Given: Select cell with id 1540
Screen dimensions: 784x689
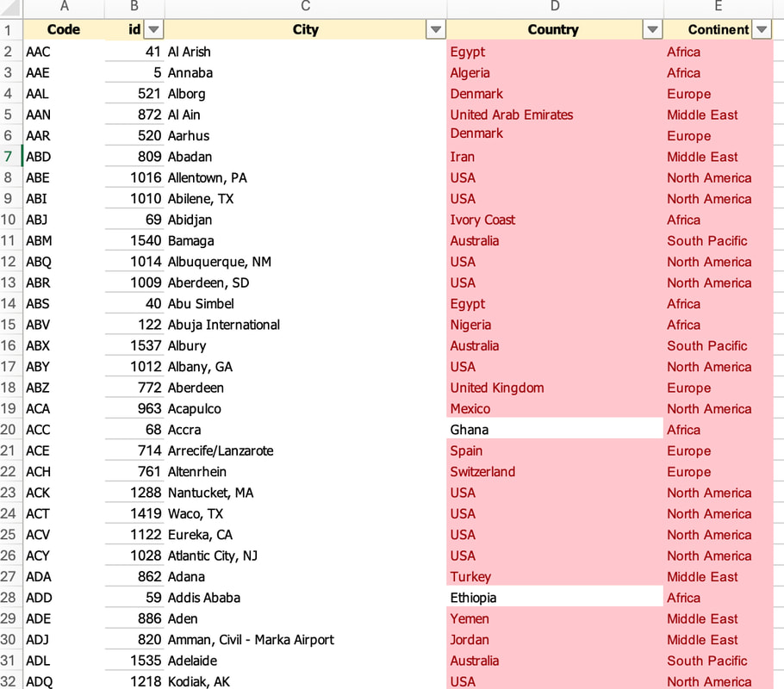Looking at the screenshot, I should click(134, 240).
